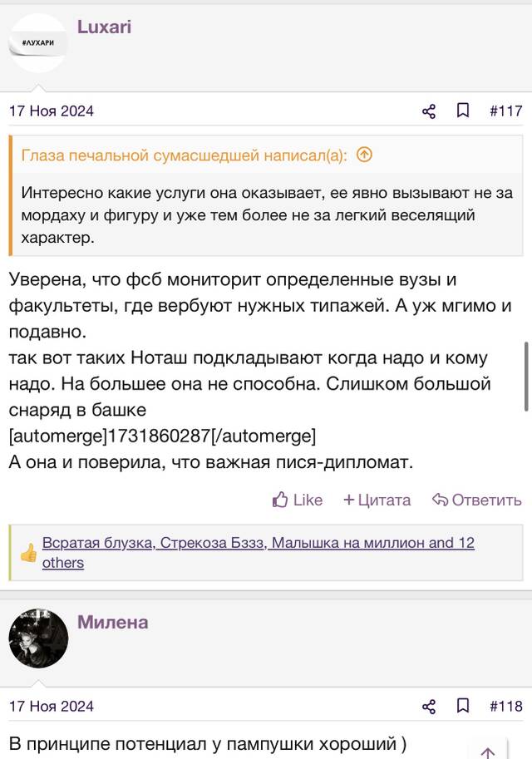Open Милена profile name link
Viewport: 532px width, 759px height.
click(x=113, y=623)
